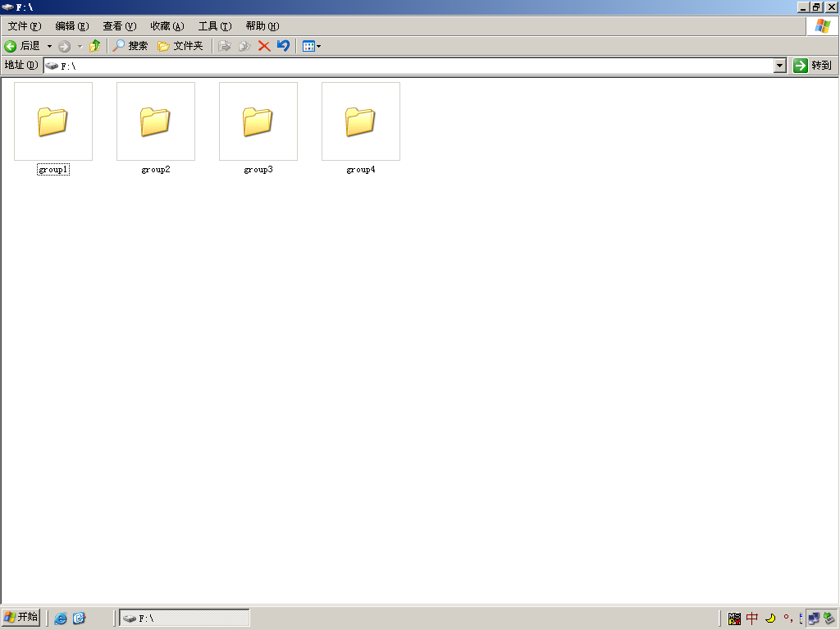Expand the address bar dropdown list
Viewport: 840px width, 630px height.
(780, 66)
